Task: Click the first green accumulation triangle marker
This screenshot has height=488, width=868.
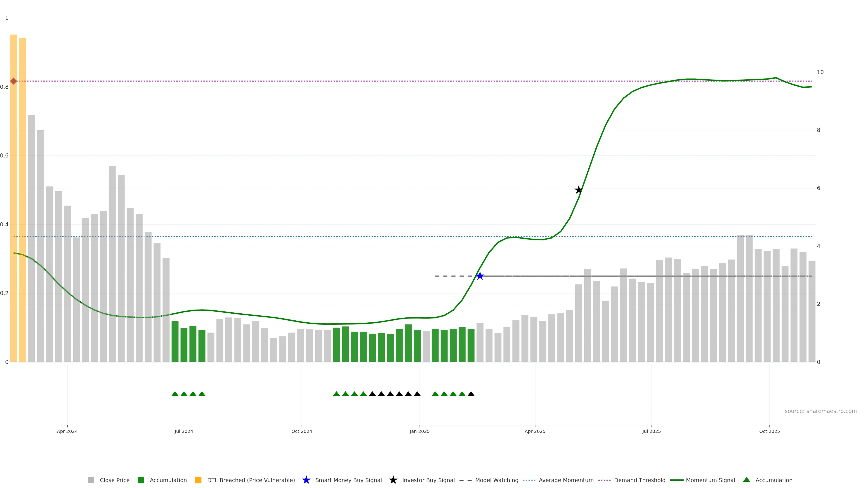Action: pyautogui.click(x=175, y=394)
